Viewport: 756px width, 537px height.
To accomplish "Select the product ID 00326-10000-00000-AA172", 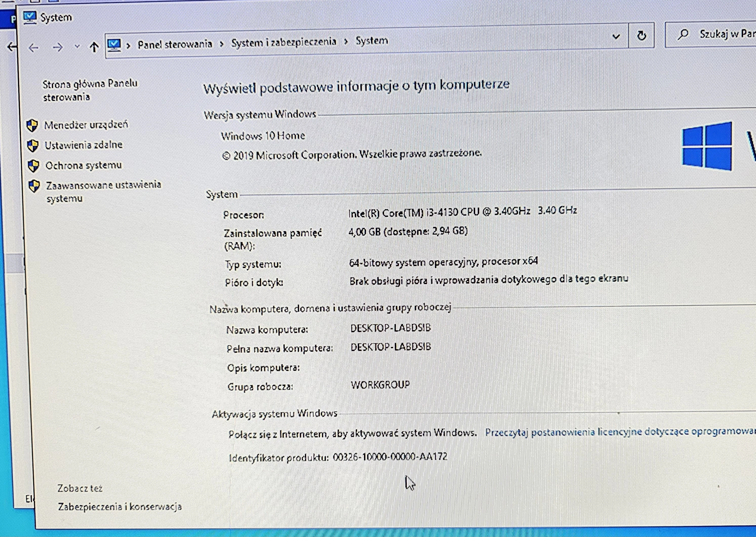I will tap(390, 457).
